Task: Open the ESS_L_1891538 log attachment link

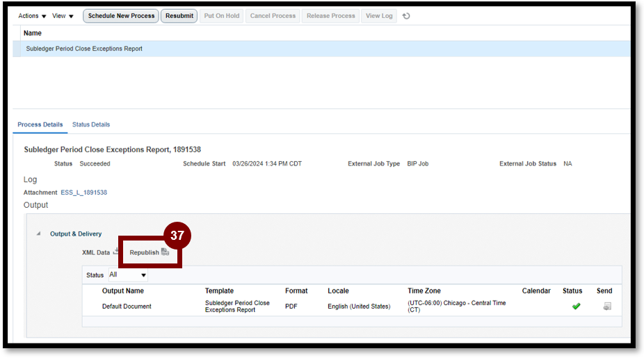Action: tap(84, 193)
